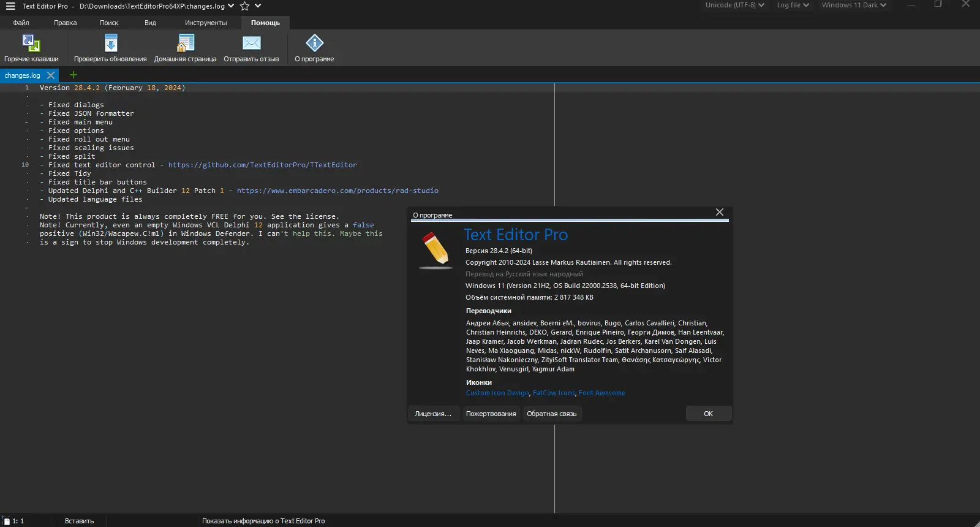Screen dimensions: 980x527
Task: Open the Файл menu tab
Action: [x=21, y=23]
